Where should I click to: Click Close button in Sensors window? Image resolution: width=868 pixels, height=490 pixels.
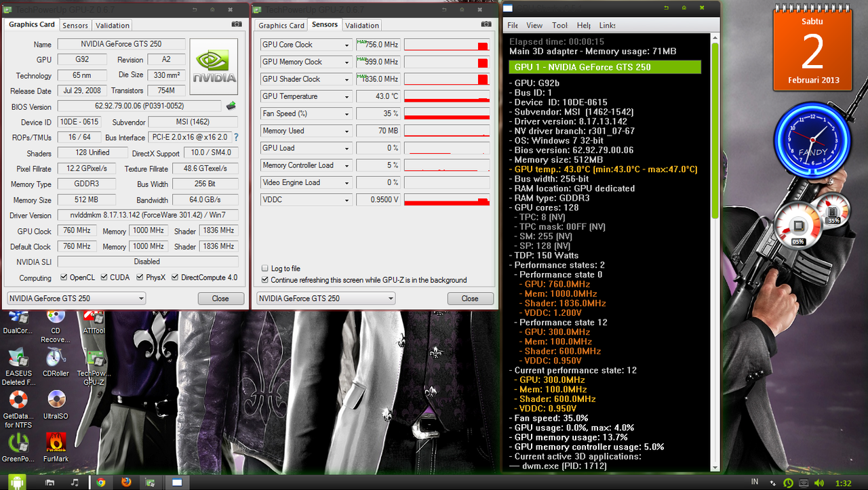point(470,298)
